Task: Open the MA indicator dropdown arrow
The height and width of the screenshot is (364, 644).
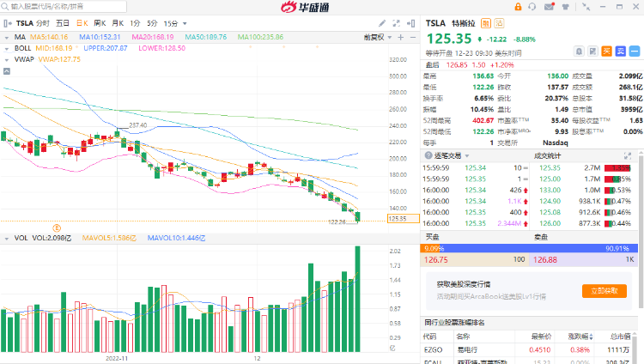Action: point(7,38)
